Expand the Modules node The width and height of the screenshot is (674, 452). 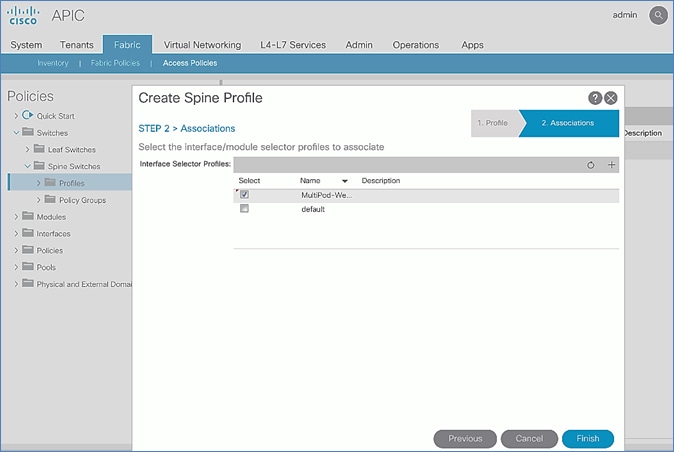click(x=16, y=217)
